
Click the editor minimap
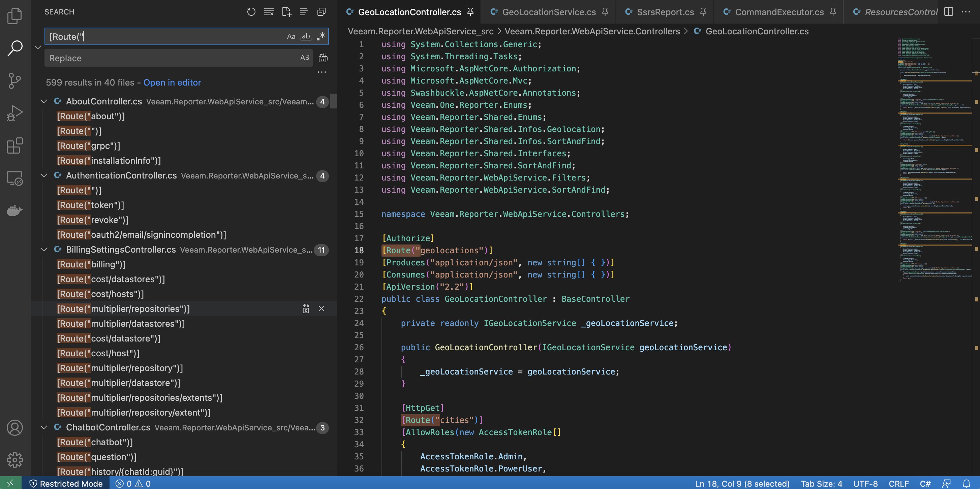pos(935,160)
